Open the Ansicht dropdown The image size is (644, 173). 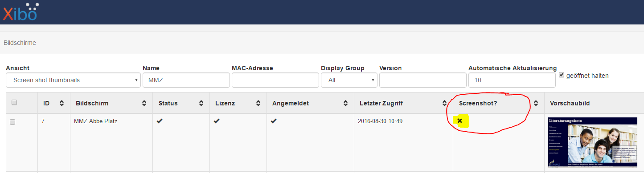point(73,80)
